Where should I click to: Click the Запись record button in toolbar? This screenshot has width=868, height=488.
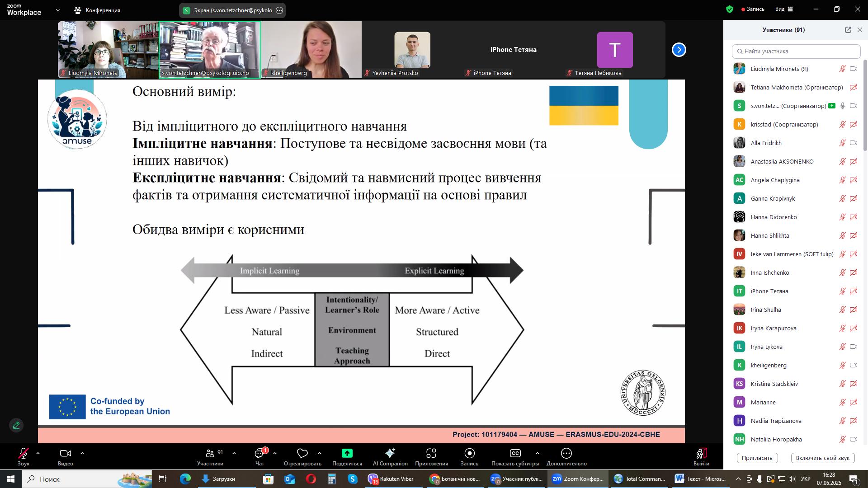tap(469, 457)
